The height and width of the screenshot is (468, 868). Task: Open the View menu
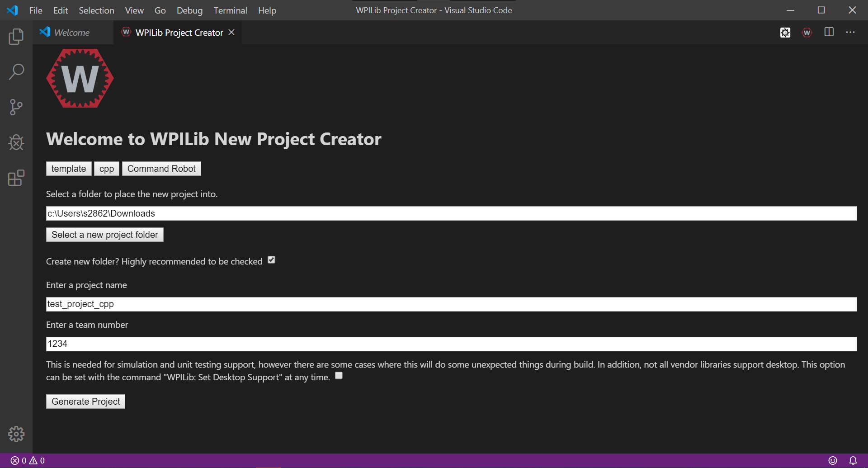coord(134,10)
